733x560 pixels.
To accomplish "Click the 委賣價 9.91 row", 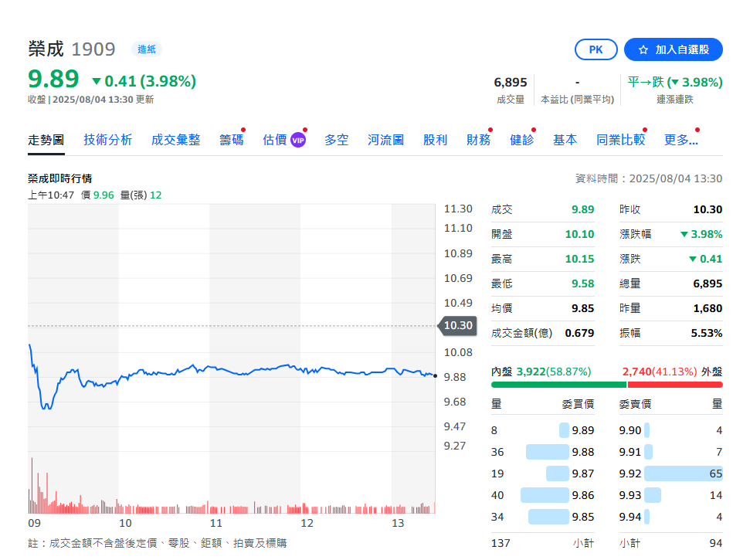I will tap(671, 452).
